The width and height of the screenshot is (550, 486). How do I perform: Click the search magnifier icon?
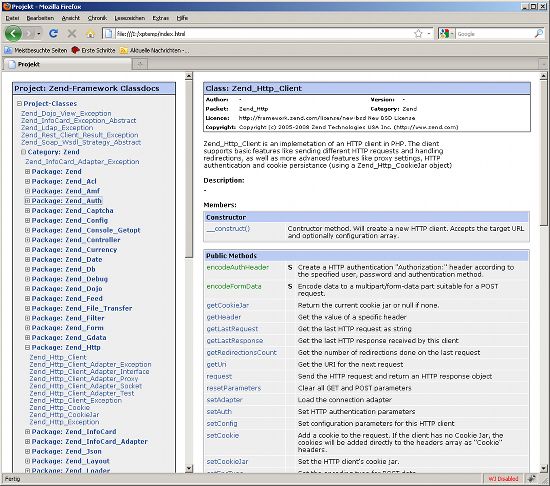[x=538, y=34]
